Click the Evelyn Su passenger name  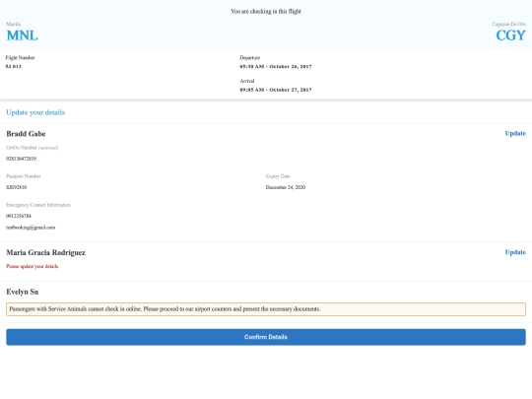point(22,292)
